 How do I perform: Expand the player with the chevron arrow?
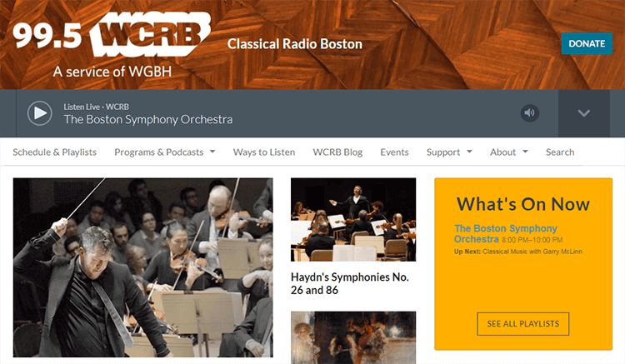click(584, 113)
